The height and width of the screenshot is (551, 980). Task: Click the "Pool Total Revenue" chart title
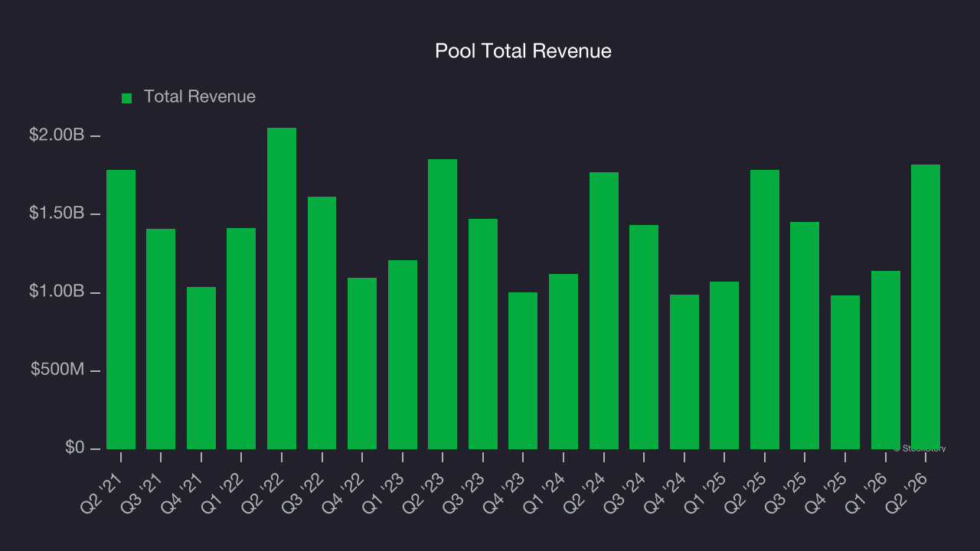tap(524, 51)
